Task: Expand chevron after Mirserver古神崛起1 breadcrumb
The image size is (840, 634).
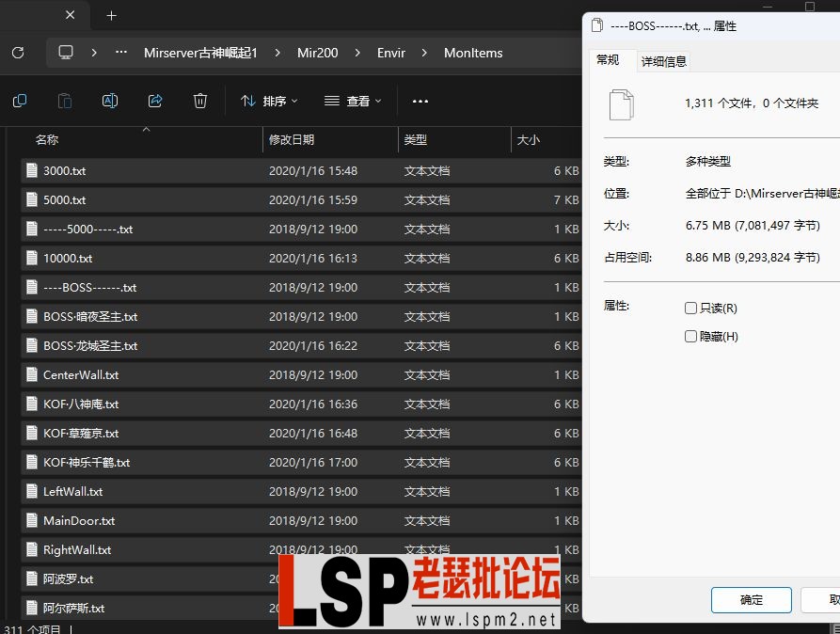Action: click(277, 53)
